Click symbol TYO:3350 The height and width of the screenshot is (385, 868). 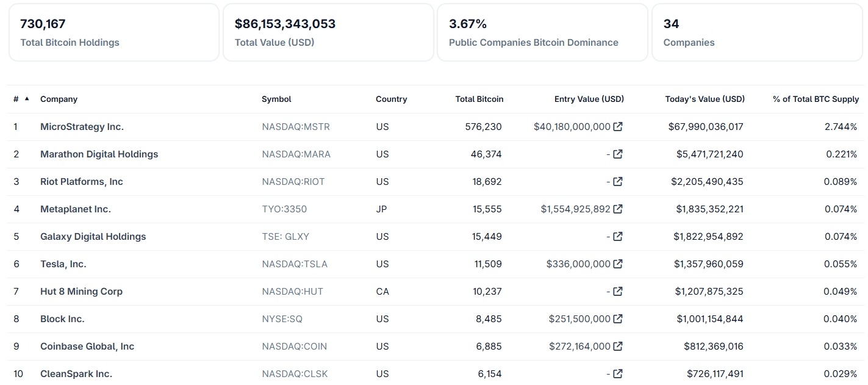[x=284, y=209]
